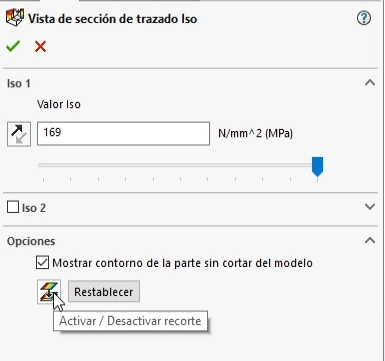
Task: Open help with the question mark icon
Action: tap(364, 18)
